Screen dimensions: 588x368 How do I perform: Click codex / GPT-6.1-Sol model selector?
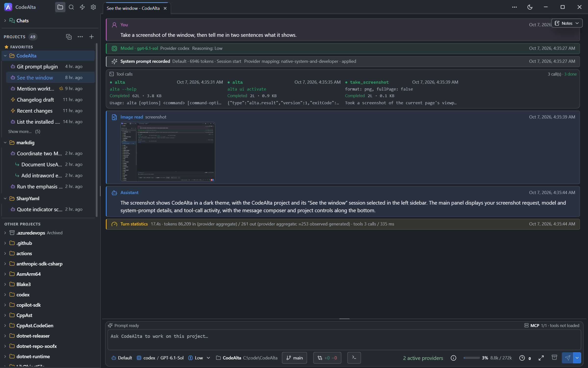160,358
